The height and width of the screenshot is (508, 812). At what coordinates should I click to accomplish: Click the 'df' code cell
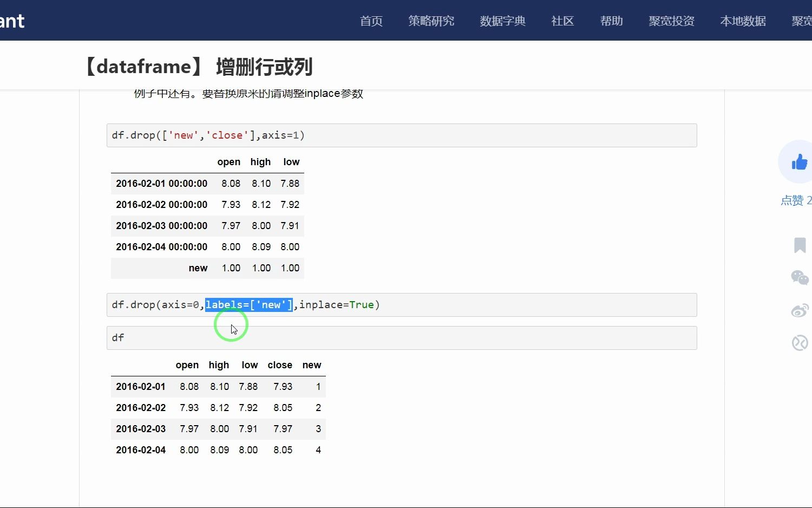coord(402,338)
